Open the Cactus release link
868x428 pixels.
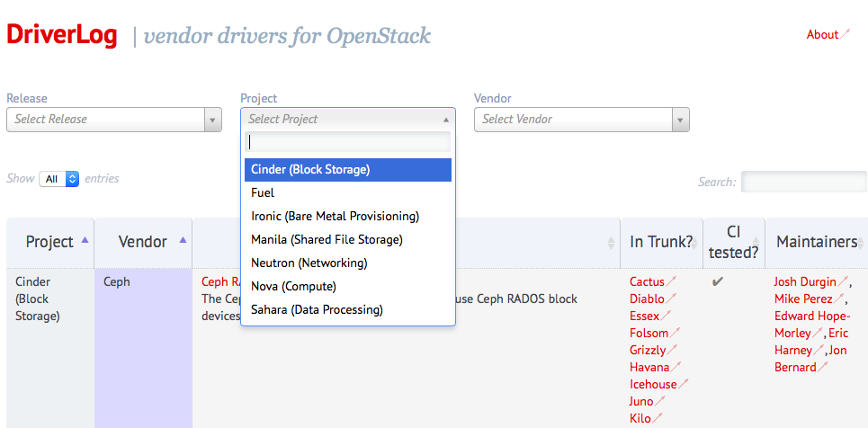click(647, 281)
